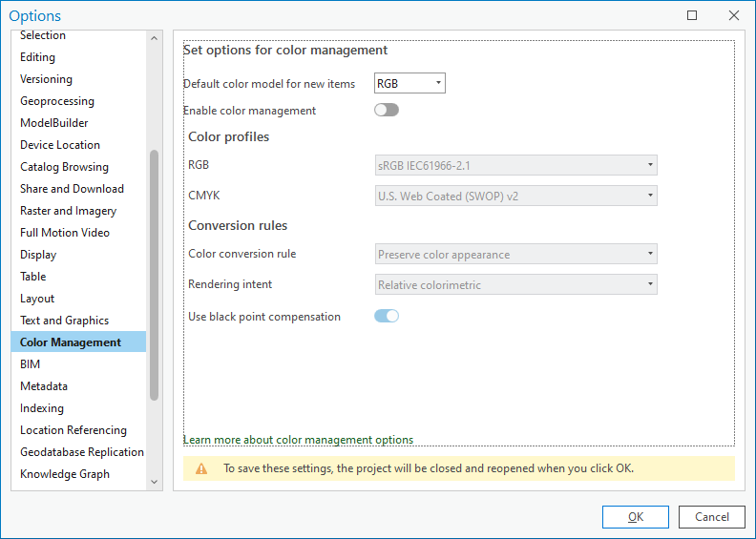Open the default color model dropdown
Screen dimensions: 756x539
(409, 84)
